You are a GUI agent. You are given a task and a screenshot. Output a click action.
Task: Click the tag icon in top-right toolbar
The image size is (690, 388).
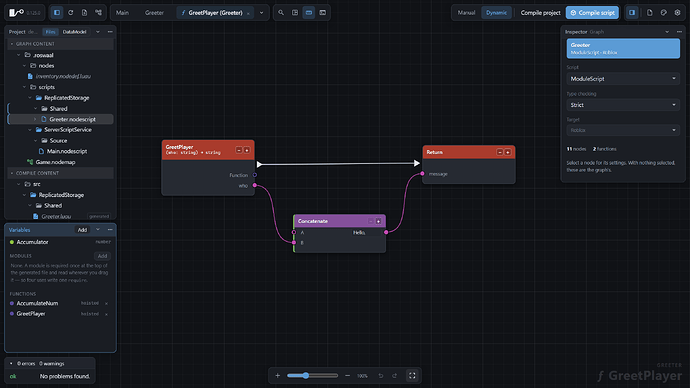[x=664, y=13]
